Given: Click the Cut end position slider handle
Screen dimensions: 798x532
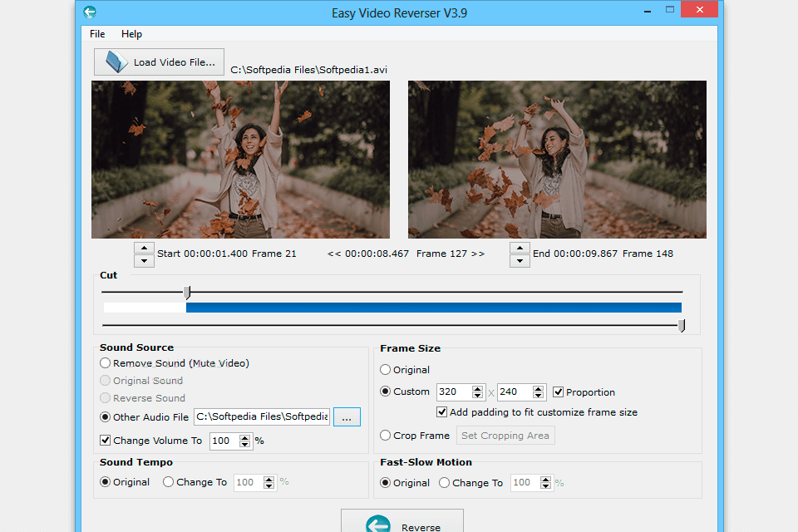Looking at the screenshot, I should (x=682, y=325).
